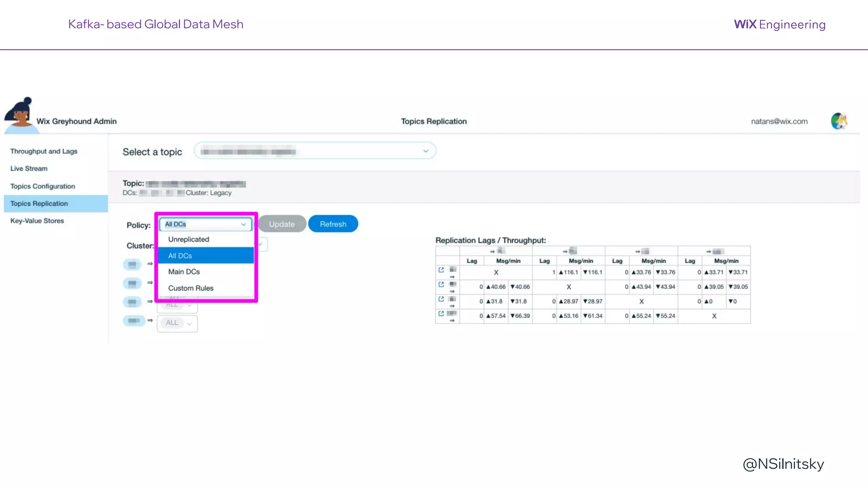This screenshot has height=488, width=868.
Task: Open Throughput and Lags sidebar page
Action: (44, 151)
